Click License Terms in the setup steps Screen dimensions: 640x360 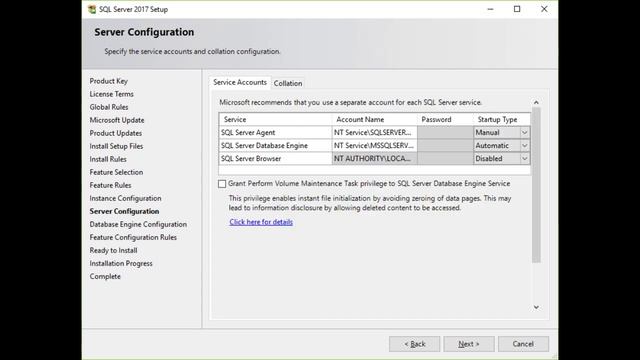[x=111, y=94]
